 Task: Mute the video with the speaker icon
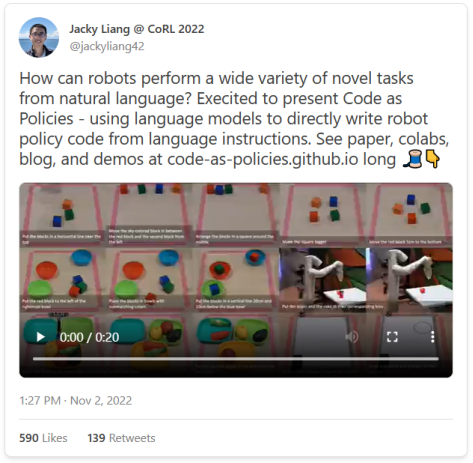click(x=351, y=337)
